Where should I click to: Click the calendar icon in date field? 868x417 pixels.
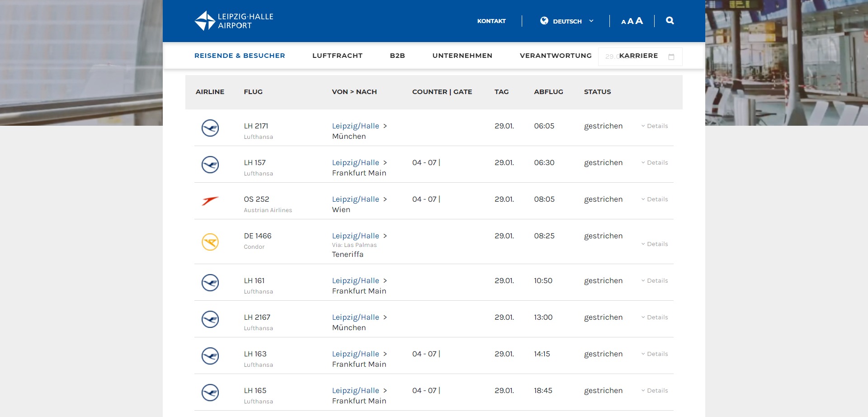tap(671, 57)
